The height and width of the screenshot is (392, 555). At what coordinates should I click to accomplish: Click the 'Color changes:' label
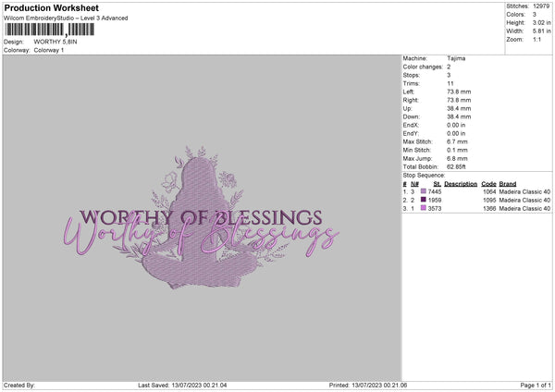point(423,67)
